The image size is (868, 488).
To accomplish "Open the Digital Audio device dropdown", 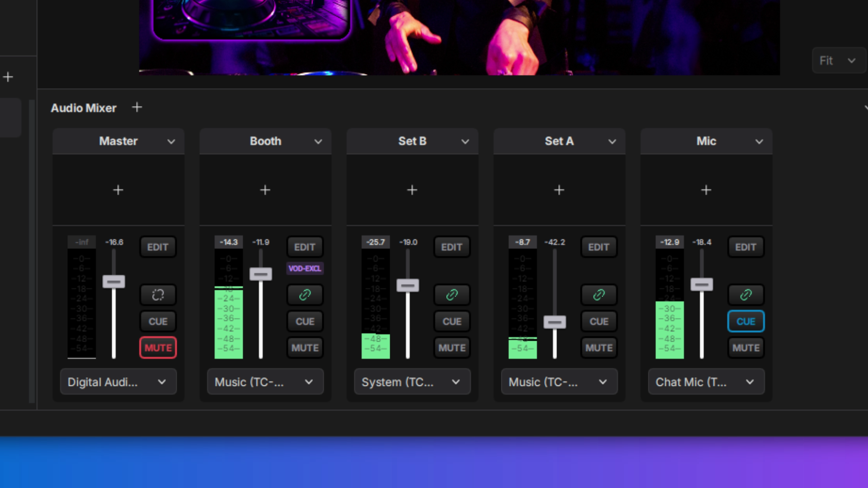I will pyautogui.click(x=118, y=382).
